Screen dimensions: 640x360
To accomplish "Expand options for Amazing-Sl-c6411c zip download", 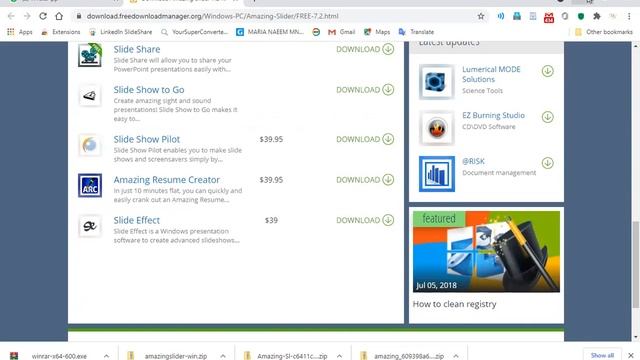I will coord(339,356).
